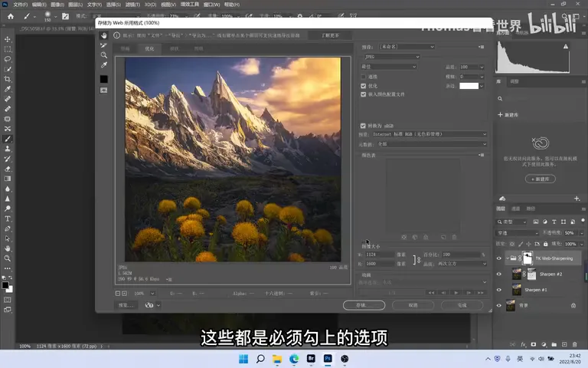This screenshot has height=368, width=588.
Task: Select the Brush tool in Photoshop toolbar
Action: pyautogui.click(x=8, y=139)
